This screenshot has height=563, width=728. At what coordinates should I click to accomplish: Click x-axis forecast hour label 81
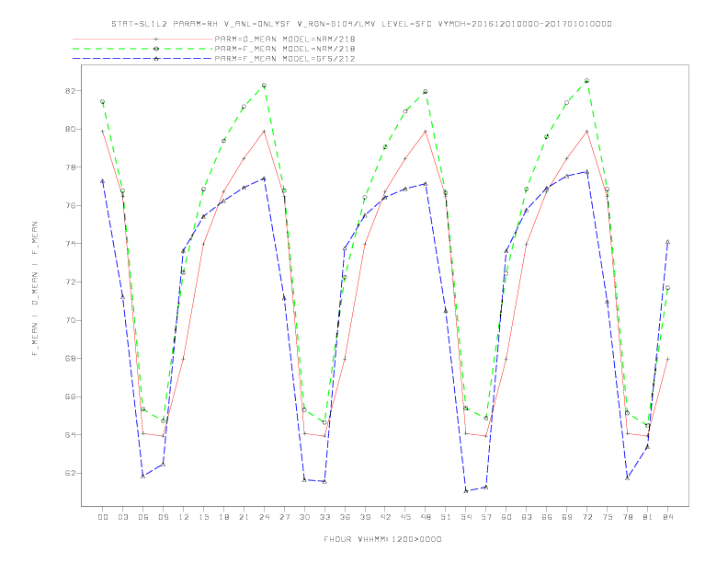648,517
